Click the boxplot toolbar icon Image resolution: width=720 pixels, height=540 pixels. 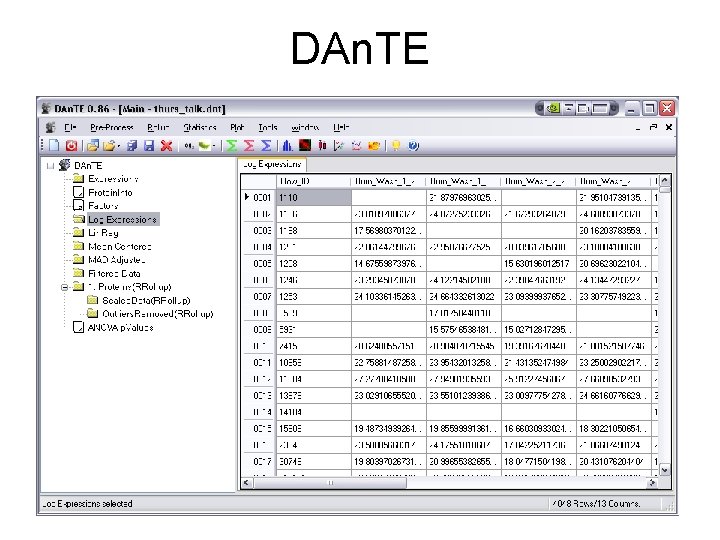(322, 146)
